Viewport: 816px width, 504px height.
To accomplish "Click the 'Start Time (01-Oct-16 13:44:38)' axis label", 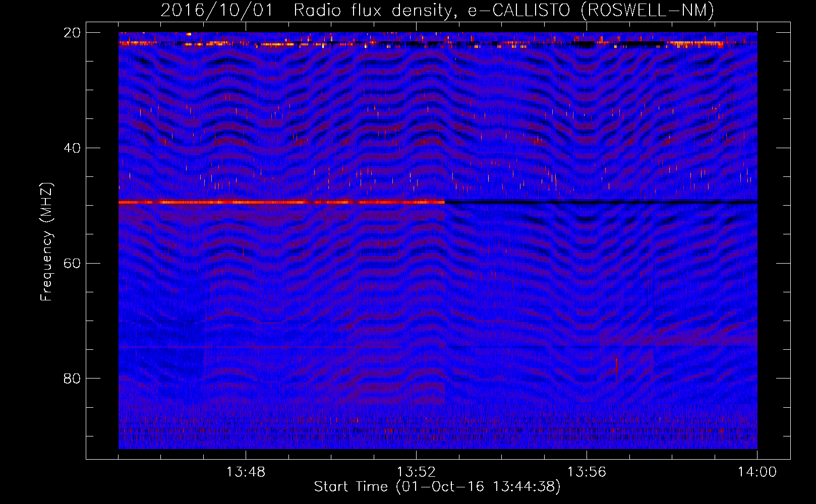I will [x=437, y=487].
